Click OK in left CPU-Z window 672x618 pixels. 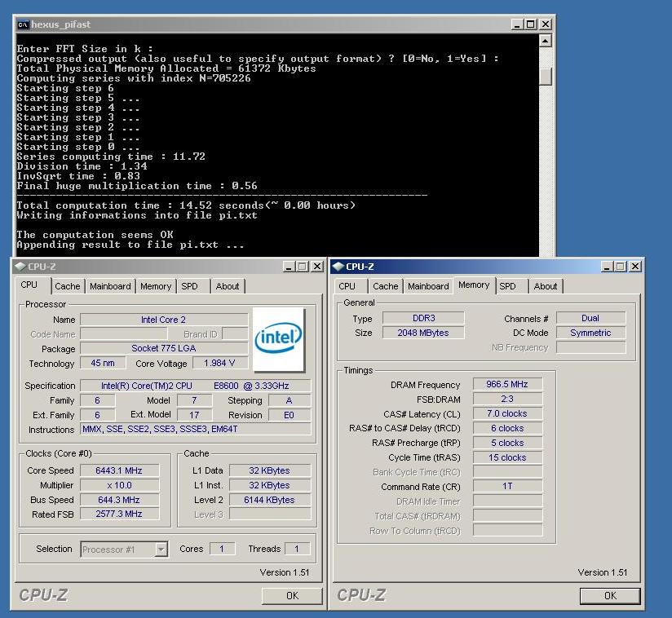pyautogui.click(x=292, y=595)
